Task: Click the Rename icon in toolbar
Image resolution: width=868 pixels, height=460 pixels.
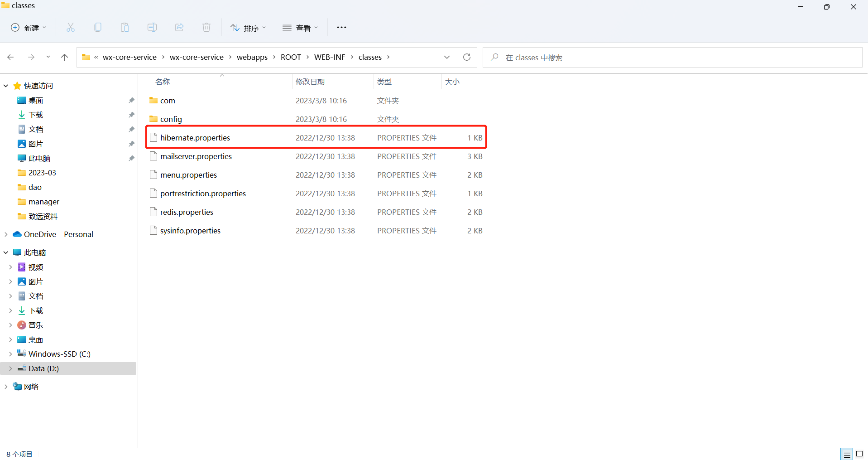Action: point(152,28)
